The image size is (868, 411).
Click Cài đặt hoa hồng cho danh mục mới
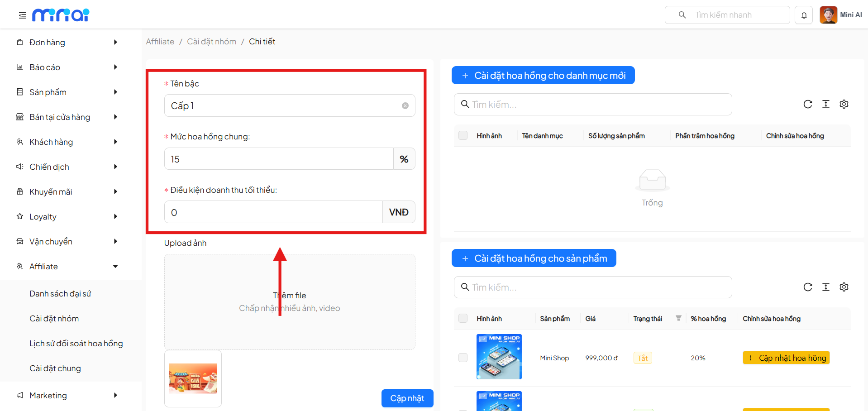[x=543, y=76]
